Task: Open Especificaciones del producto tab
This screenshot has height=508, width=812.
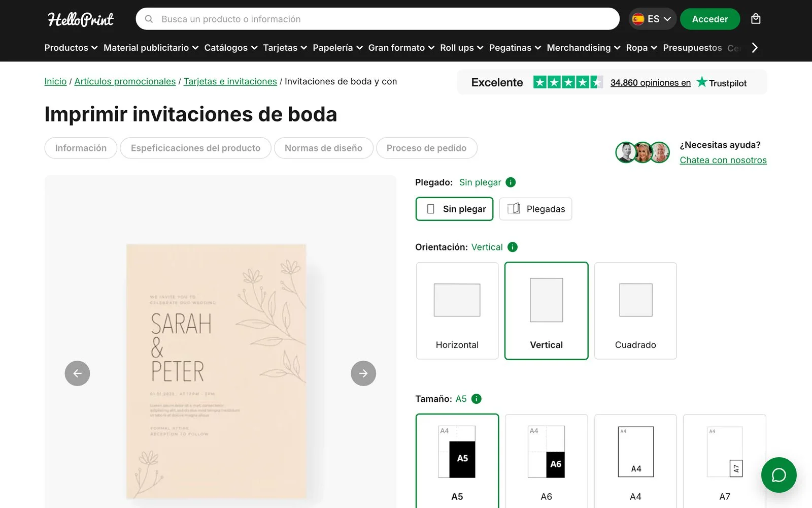Action: tap(195, 148)
